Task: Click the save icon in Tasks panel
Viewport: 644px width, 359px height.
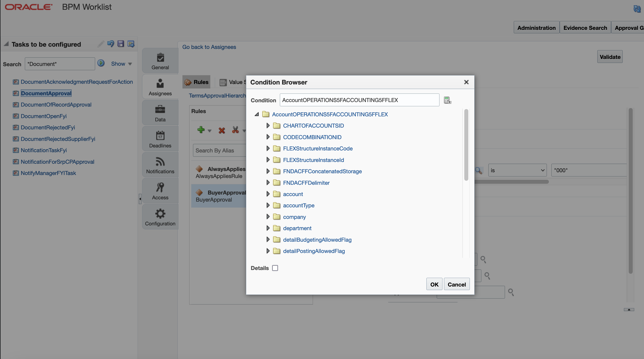Action: coord(121,44)
